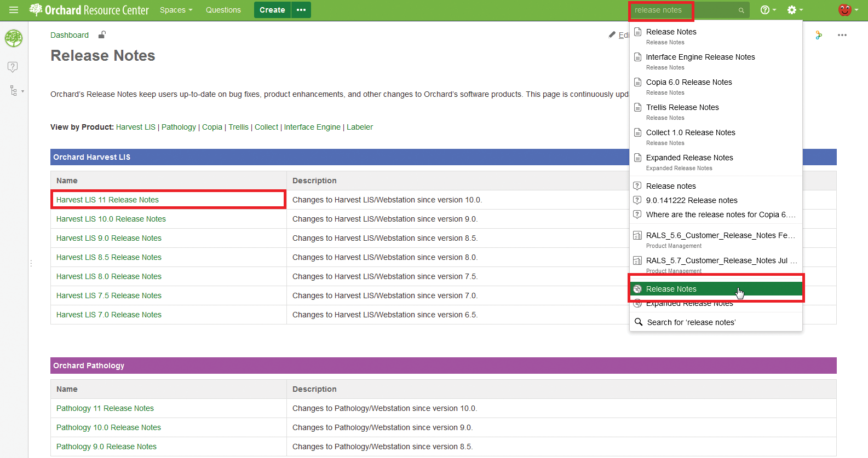Open Pathology 10.0 Release Notes link
This screenshot has width=868, height=458.
click(108, 427)
